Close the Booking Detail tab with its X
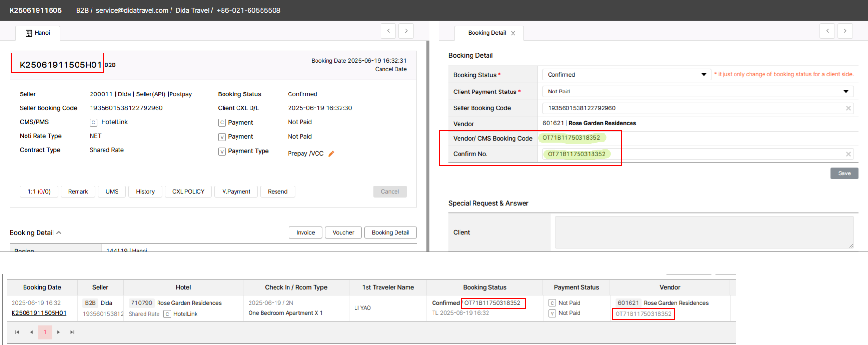The width and height of the screenshot is (868, 345). click(x=513, y=33)
